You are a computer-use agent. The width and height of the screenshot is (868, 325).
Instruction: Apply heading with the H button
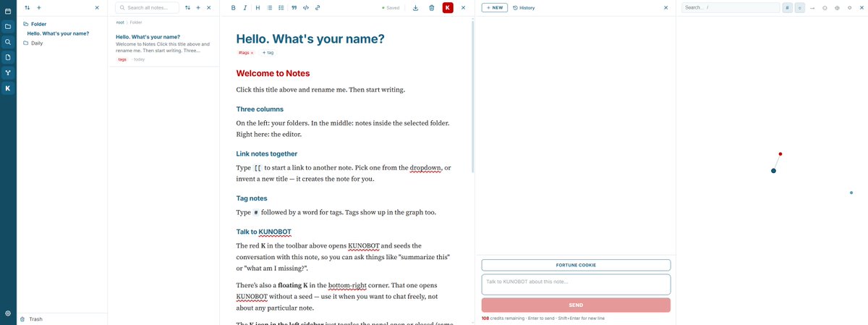coord(258,7)
